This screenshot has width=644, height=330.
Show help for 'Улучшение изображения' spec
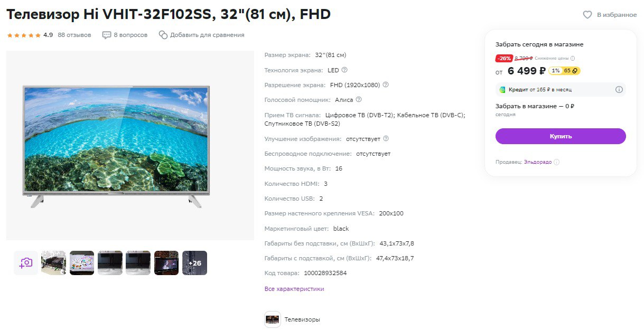pos(386,139)
